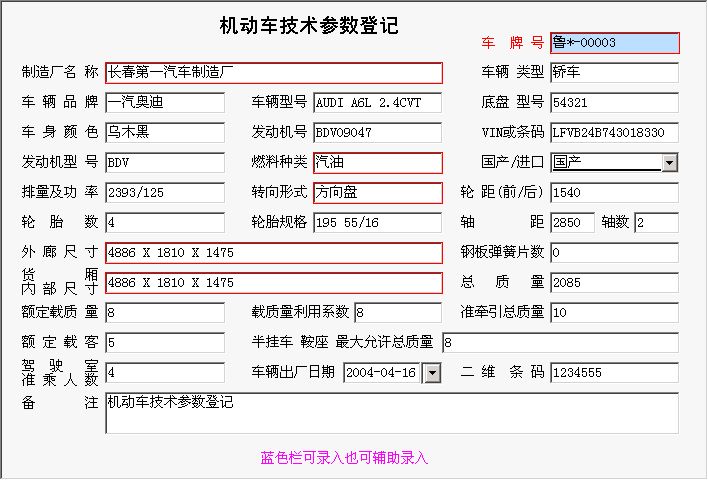Click the 车身颜色 body color field

[164, 133]
